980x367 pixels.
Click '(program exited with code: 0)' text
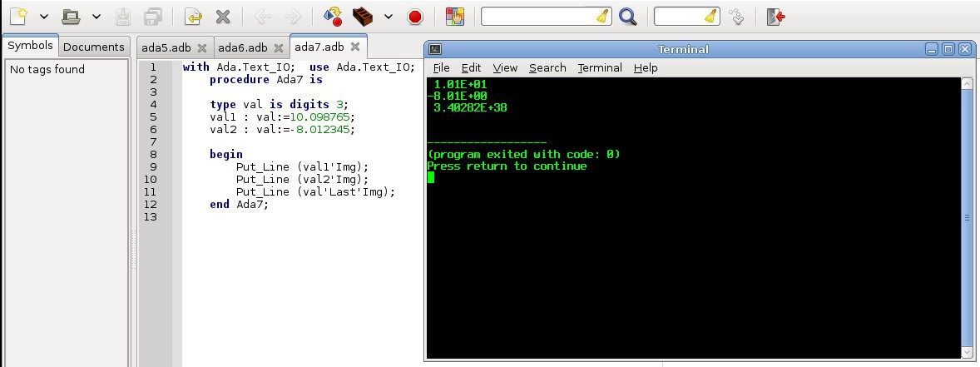pyautogui.click(x=524, y=155)
